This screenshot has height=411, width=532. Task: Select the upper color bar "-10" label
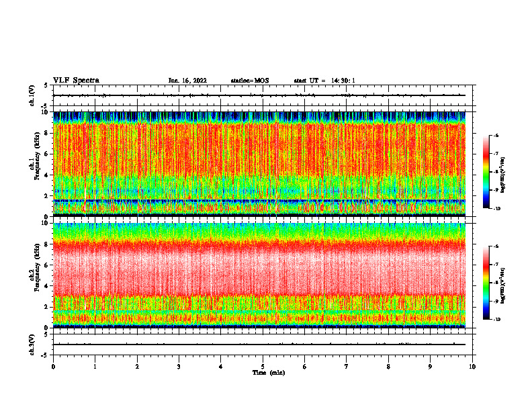point(496,209)
